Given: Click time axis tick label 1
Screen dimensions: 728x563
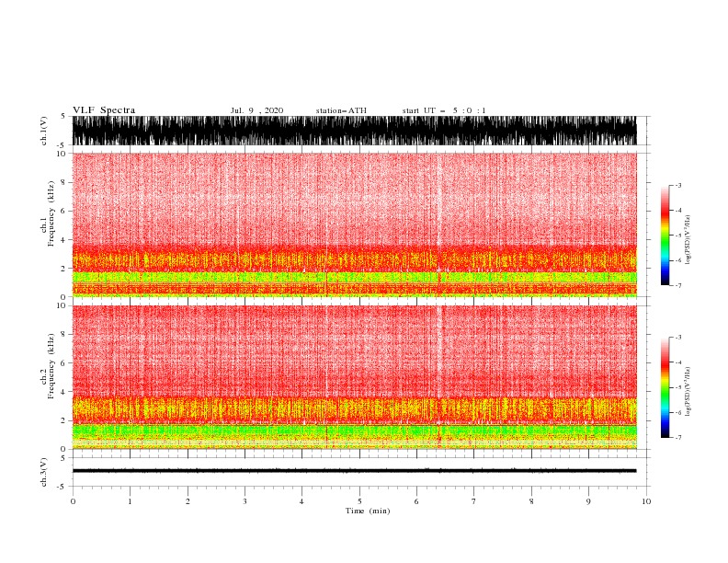Looking at the screenshot, I should coord(130,501).
